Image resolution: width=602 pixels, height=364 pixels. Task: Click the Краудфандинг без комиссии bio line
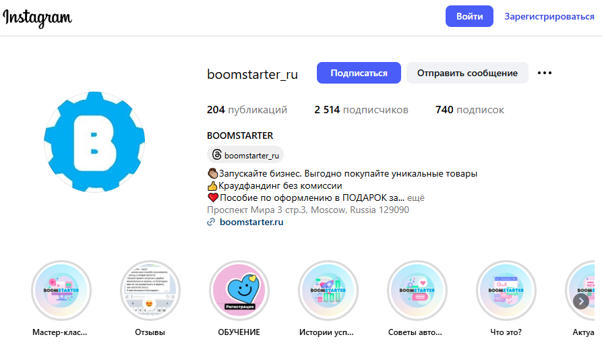[x=274, y=186]
